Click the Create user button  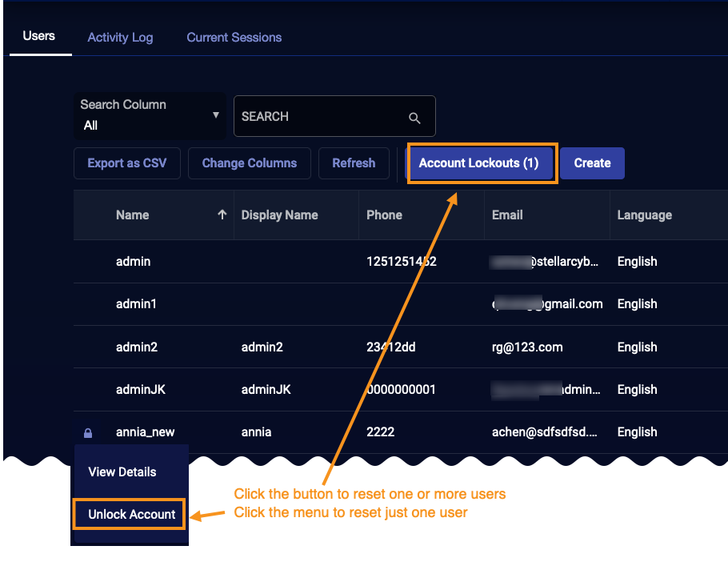click(592, 163)
